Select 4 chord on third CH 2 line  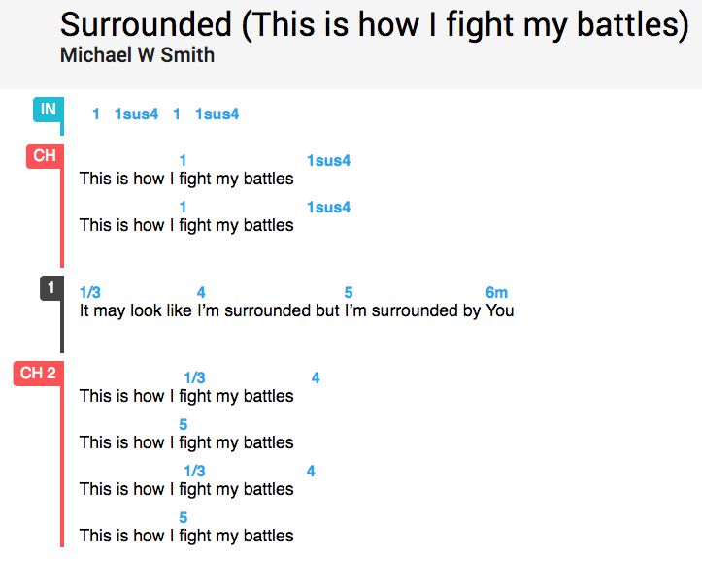311,472
